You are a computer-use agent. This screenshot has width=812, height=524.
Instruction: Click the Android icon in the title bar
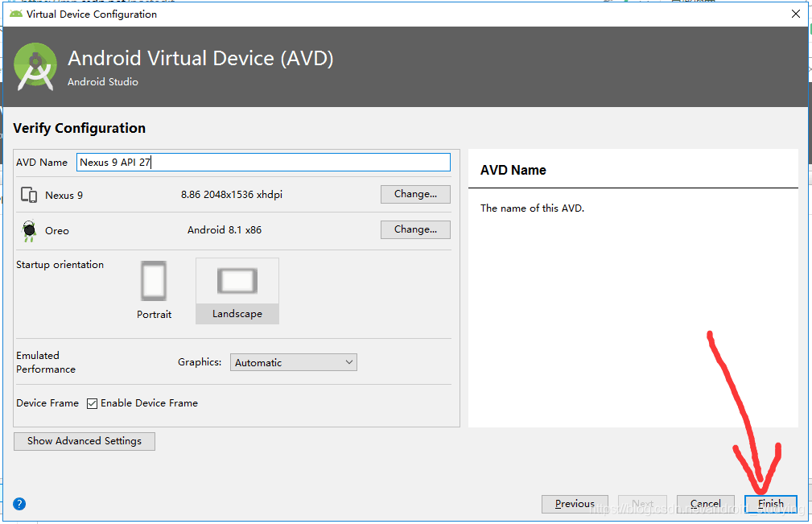pos(16,14)
